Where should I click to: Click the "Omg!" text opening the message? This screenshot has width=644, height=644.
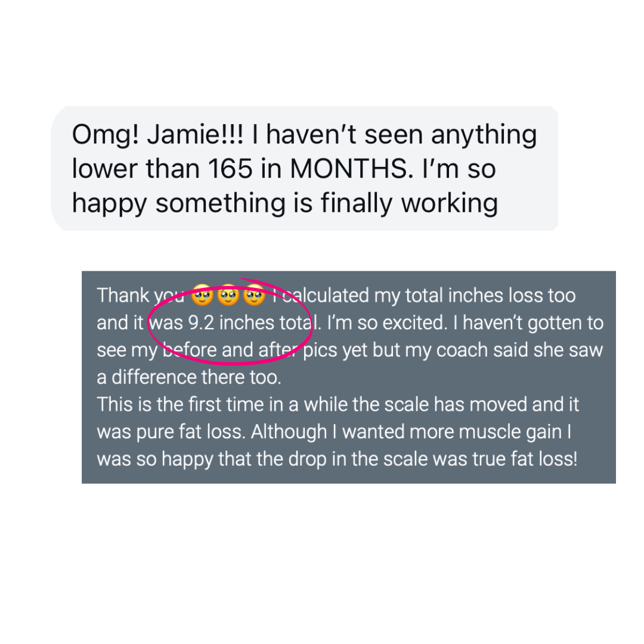click(106, 135)
